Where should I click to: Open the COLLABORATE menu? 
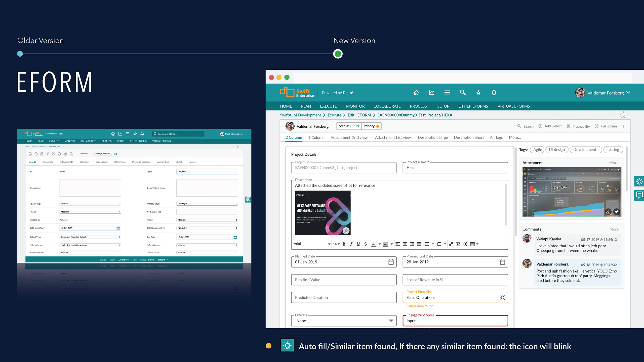(x=387, y=106)
